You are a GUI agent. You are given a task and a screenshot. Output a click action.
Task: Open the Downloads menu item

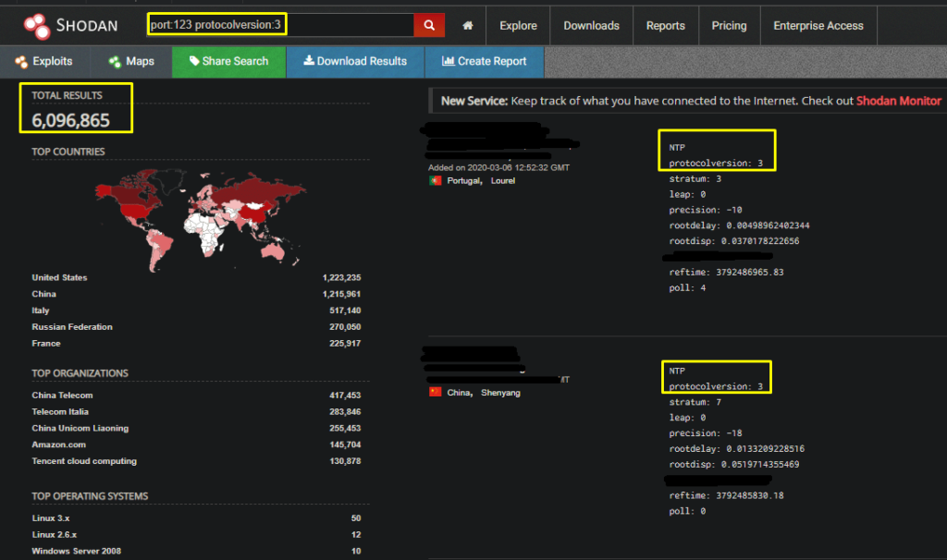click(x=591, y=25)
